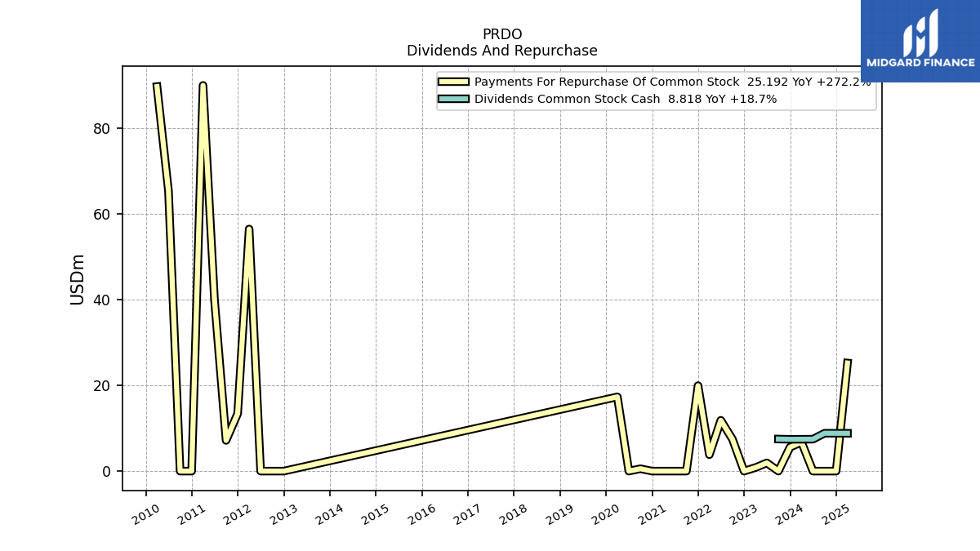Click the 40 y-axis tick label
980x551 pixels.
pyautogui.click(x=102, y=300)
